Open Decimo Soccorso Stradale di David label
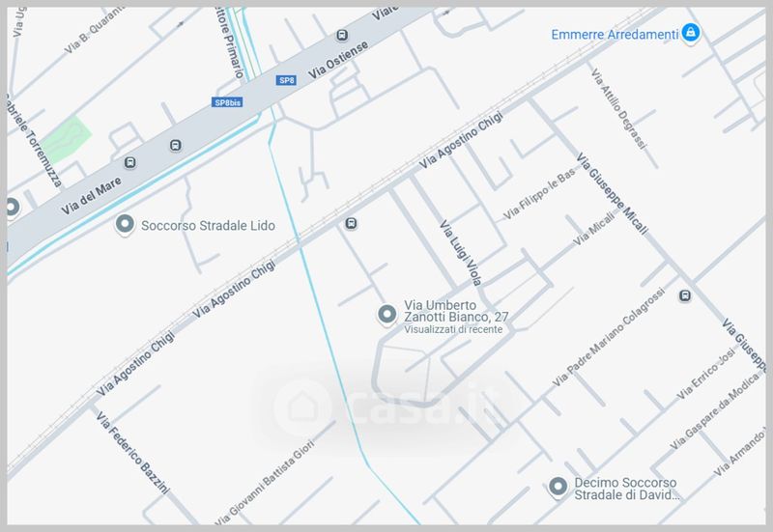 pos(626,489)
